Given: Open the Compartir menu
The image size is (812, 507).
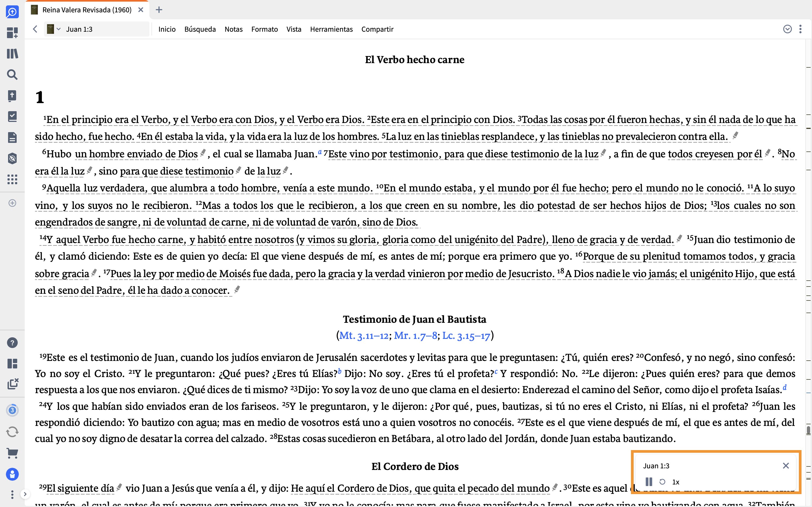Looking at the screenshot, I should pyautogui.click(x=377, y=29).
